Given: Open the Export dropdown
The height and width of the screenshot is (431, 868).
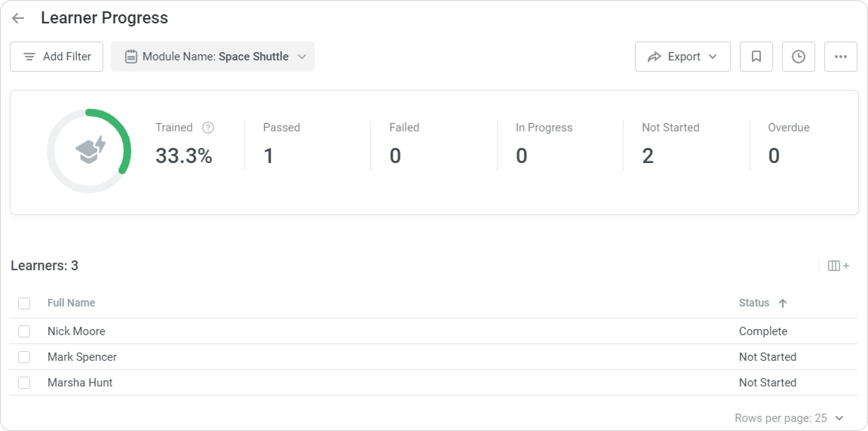Looking at the screenshot, I should pos(682,57).
